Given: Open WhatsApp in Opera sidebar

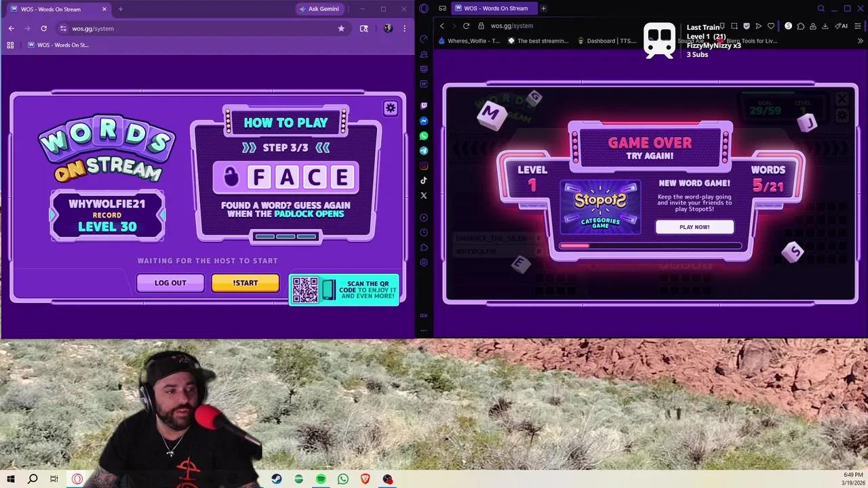Looking at the screenshot, I should pos(424,136).
